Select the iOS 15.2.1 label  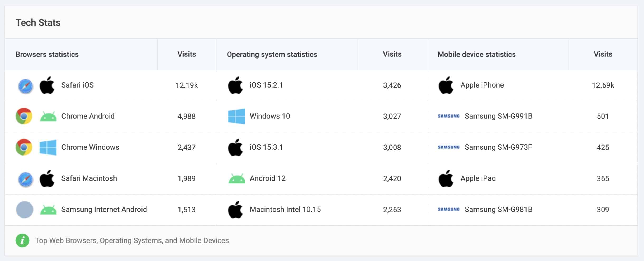[x=266, y=85]
